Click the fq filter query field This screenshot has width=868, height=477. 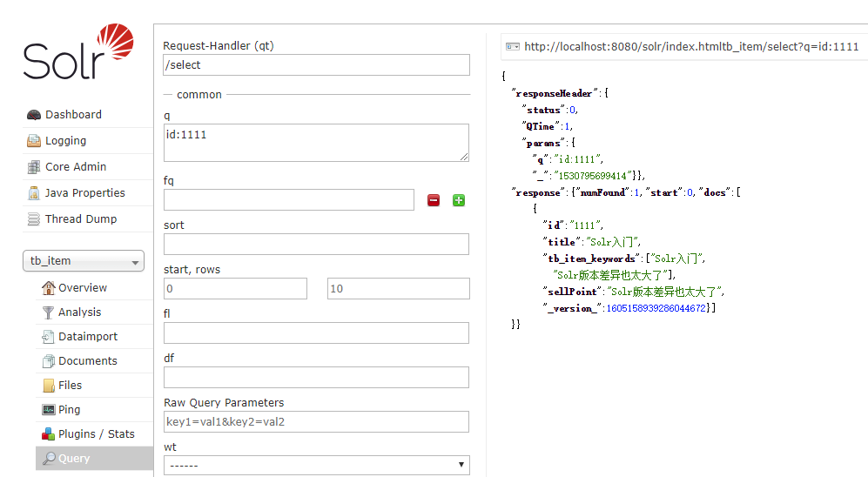click(x=289, y=199)
